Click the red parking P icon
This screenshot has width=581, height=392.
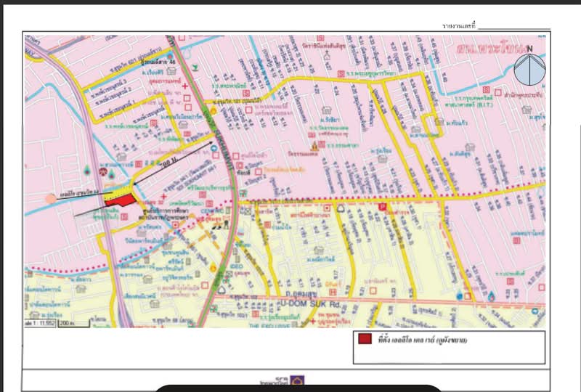[382, 207]
